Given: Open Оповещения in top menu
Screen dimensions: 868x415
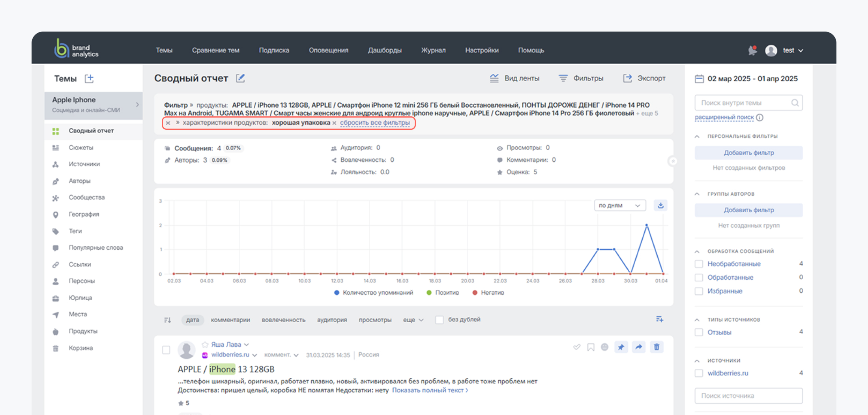Looking at the screenshot, I should 328,50.
